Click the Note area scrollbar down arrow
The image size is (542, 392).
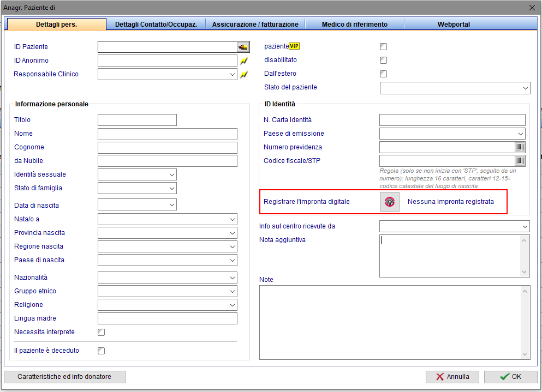click(525, 354)
